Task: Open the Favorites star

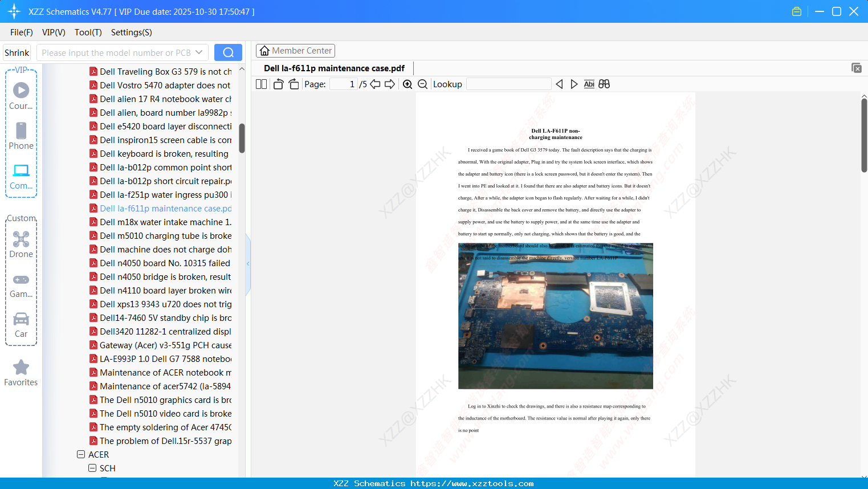Action: click(x=21, y=373)
